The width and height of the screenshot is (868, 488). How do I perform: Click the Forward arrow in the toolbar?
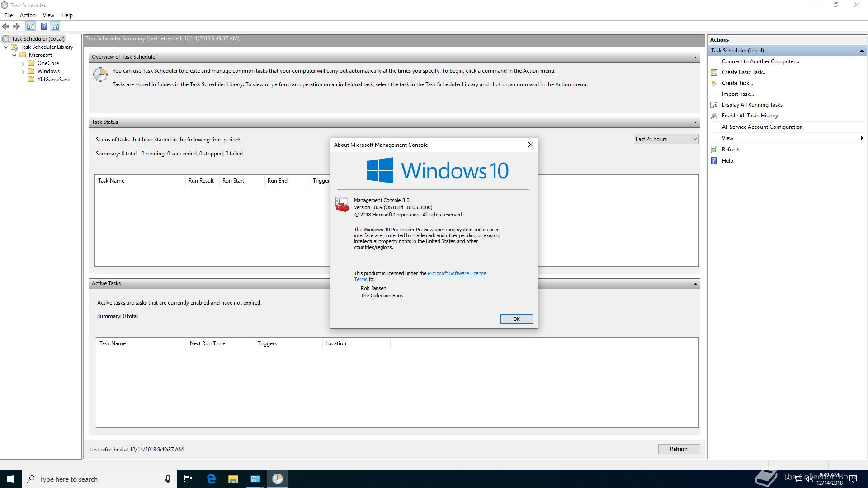tap(16, 27)
